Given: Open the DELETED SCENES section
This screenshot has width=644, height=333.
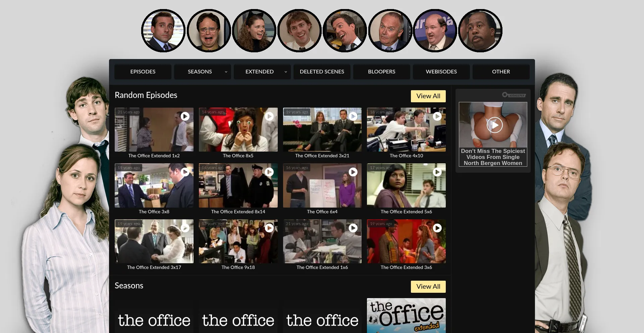Looking at the screenshot, I should [322, 71].
